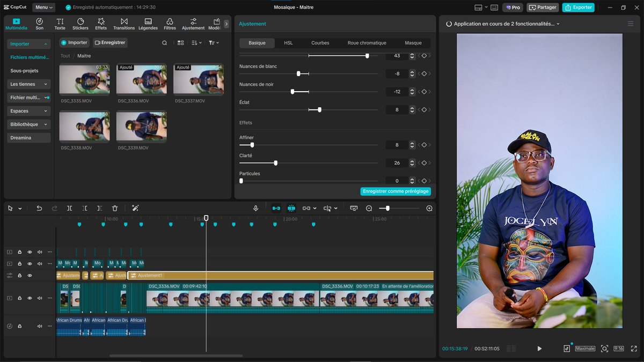Click the blue Importer button
This screenshot has height=362, width=644.
[x=74, y=42]
